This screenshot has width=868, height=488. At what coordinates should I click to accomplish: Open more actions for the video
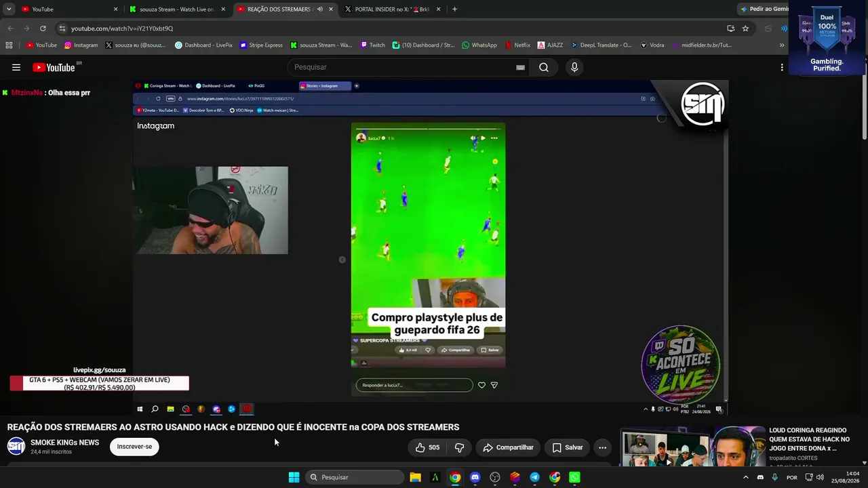click(602, 447)
